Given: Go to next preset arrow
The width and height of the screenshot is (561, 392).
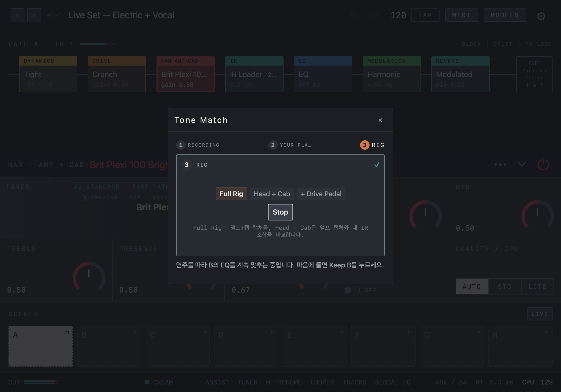Looking at the screenshot, I should tap(34, 16).
